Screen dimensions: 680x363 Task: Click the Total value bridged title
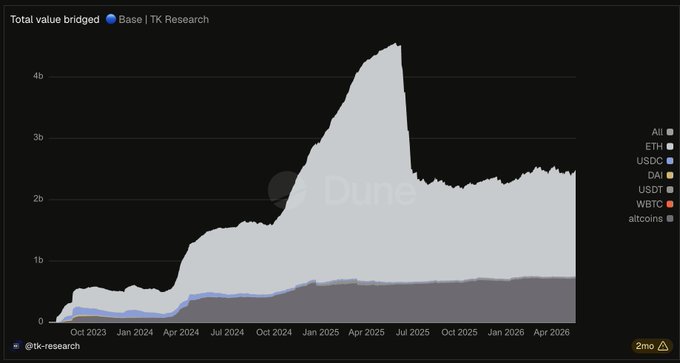(55, 20)
